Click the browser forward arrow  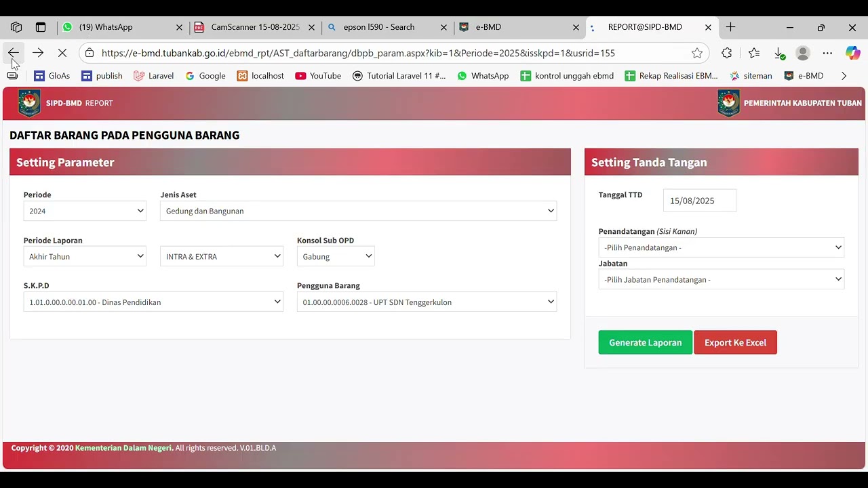point(38,53)
